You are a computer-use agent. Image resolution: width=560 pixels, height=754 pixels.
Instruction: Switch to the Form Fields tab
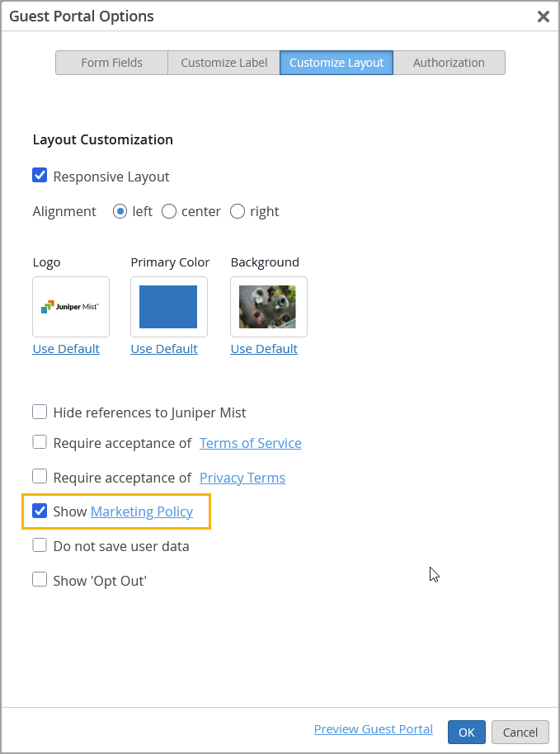click(112, 63)
